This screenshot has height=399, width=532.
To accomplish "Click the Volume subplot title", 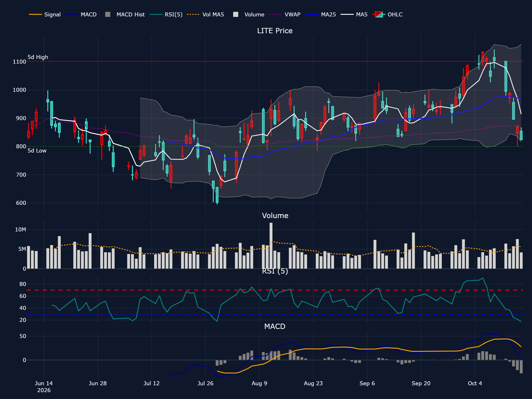I will click(275, 215).
